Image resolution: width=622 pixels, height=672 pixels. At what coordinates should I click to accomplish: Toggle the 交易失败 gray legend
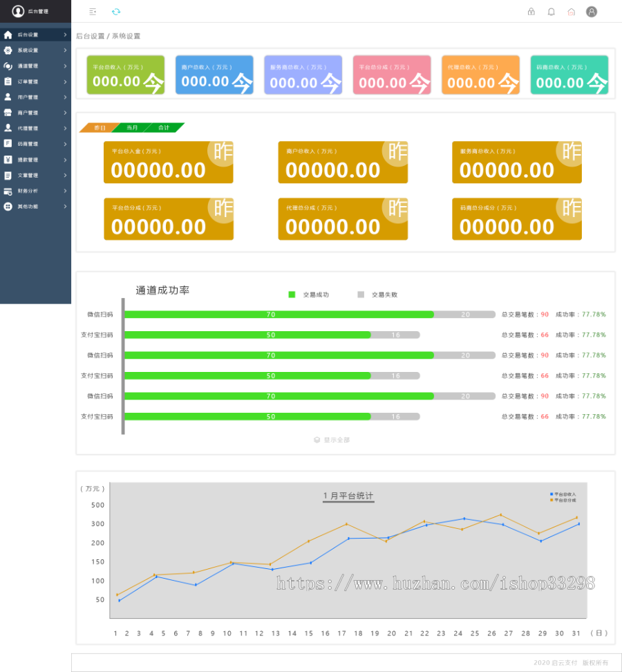361,295
